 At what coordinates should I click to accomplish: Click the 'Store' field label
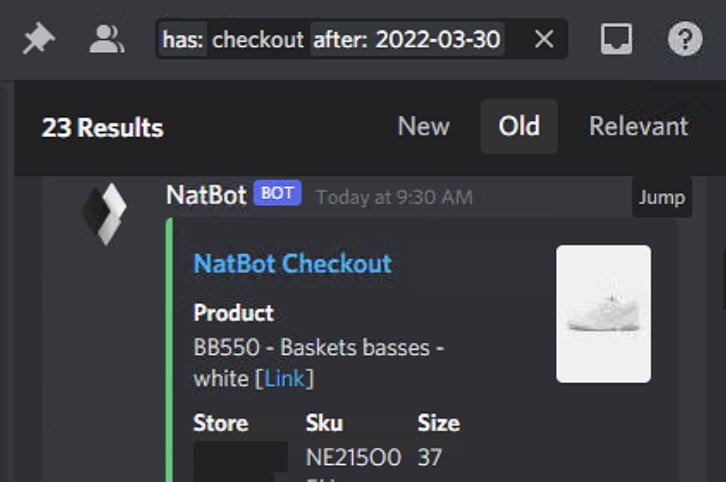click(220, 423)
